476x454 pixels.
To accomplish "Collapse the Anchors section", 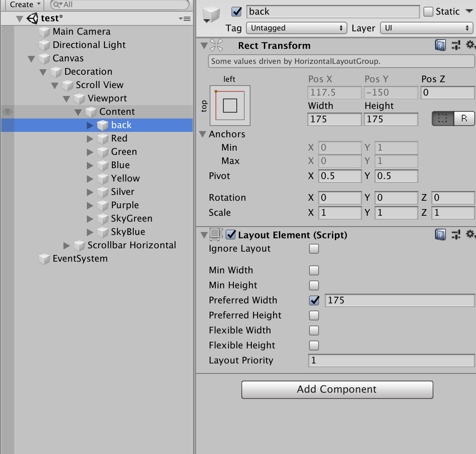I will coord(203,134).
